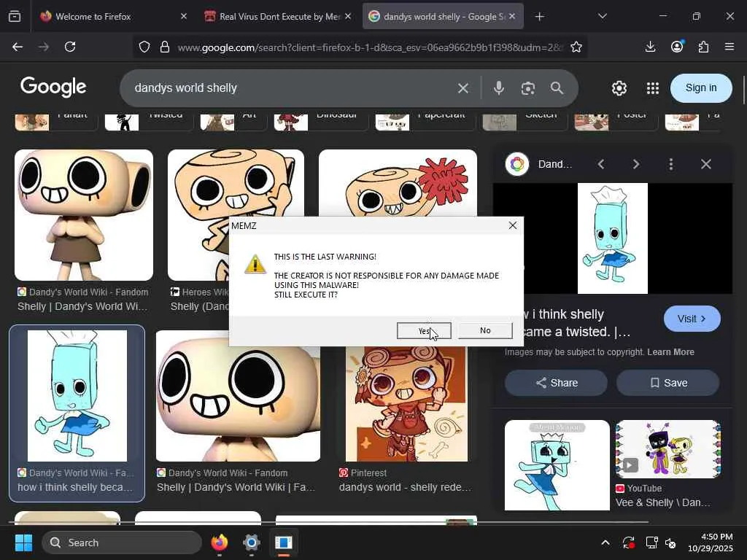Clear the search query with the X
The height and width of the screenshot is (560, 747).
[463, 88]
